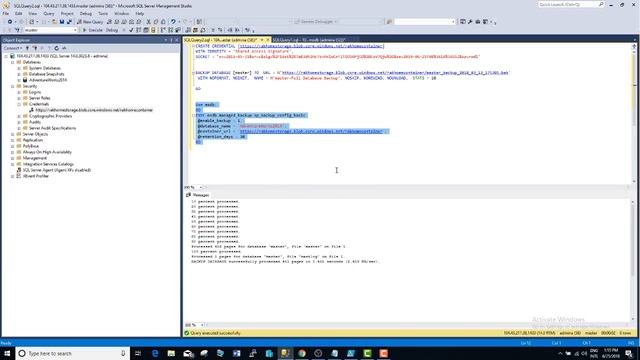Open the Edit menu
Viewport: 640px width, 360px height.
pyautogui.click(x=19, y=13)
